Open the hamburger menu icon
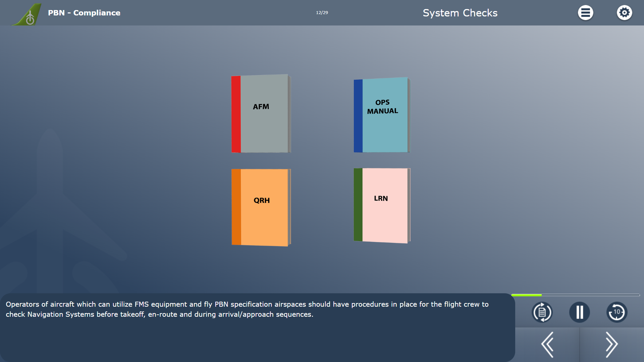The image size is (644, 362). pyautogui.click(x=585, y=13)
